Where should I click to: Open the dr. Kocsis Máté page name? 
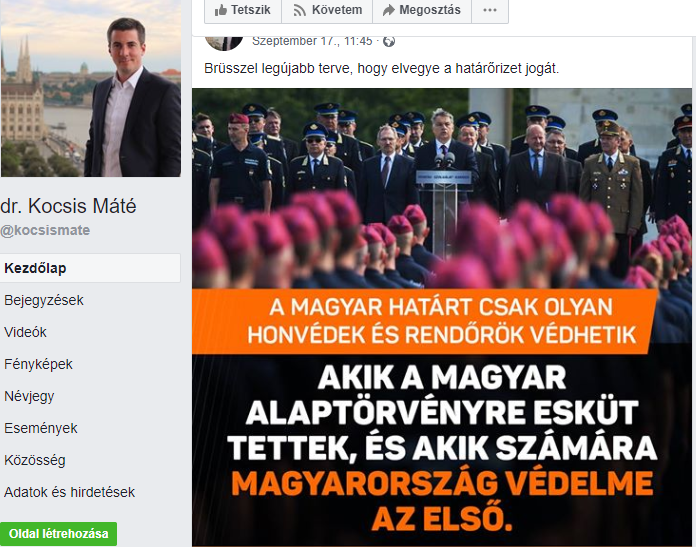point(68,206)
